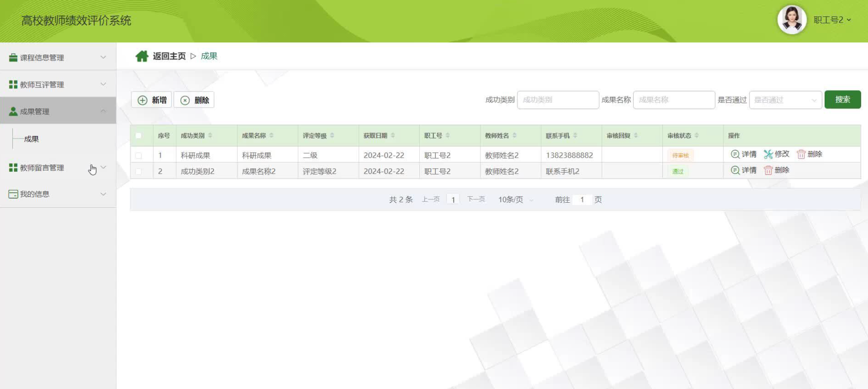
Task: Sort by 审核回复 column arrows
Action: coord(636,135)
